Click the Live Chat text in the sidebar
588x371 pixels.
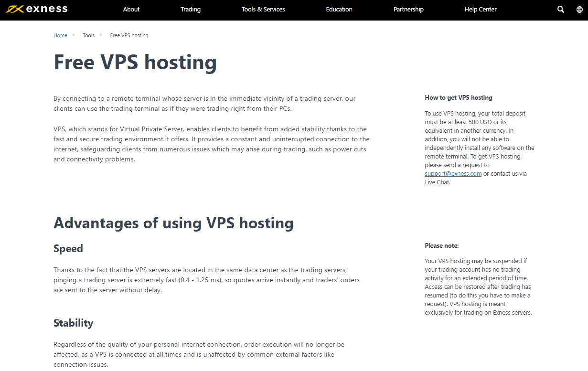click(x=437, y=182)
